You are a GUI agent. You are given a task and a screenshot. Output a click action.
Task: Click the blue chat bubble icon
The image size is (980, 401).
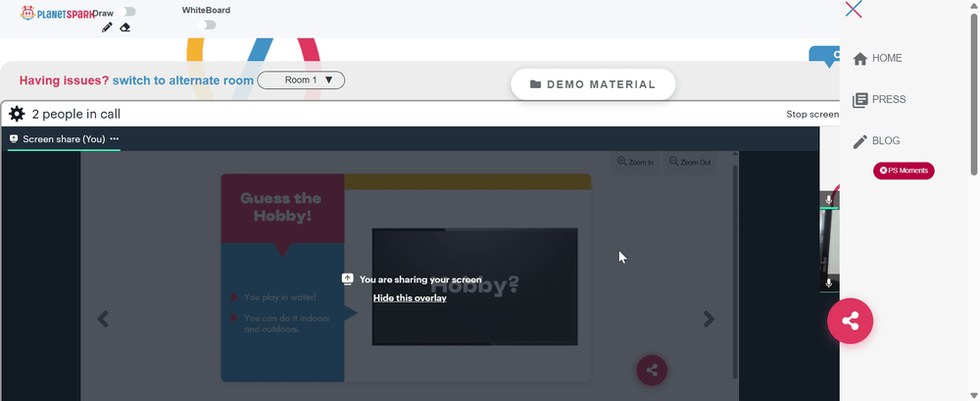point(825,56)
